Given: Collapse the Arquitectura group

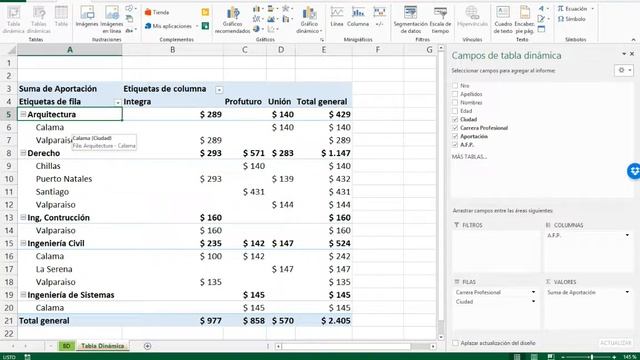Looking at the screenshot, I should (23, 114).
